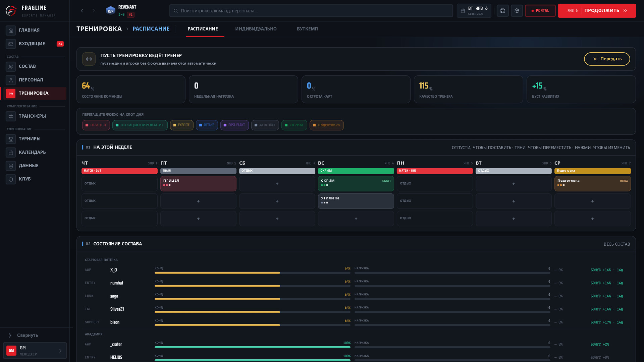Open the ВЕСЬ СОСТАВ roster filter
644x362 pixels.
coord(616,244)
